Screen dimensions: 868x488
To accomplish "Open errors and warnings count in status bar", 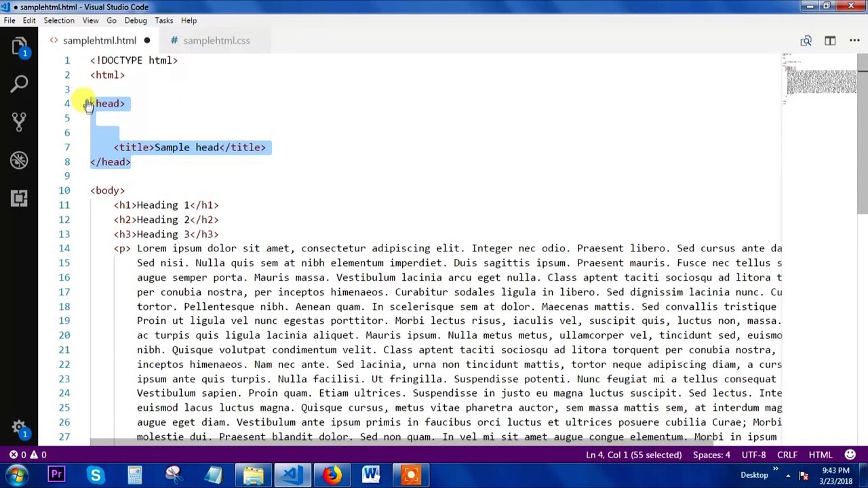I will [x=28, y=455].
